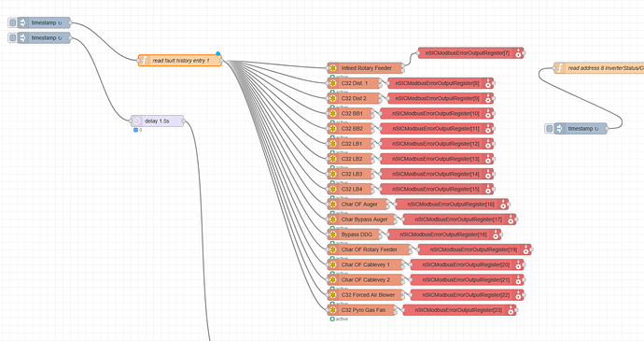The height and width of the screenshot is (341, 644).
Task: Click gear icon on nSICModbusErrorOutputRegister[16] node
Action: click(x=504, y=204)
